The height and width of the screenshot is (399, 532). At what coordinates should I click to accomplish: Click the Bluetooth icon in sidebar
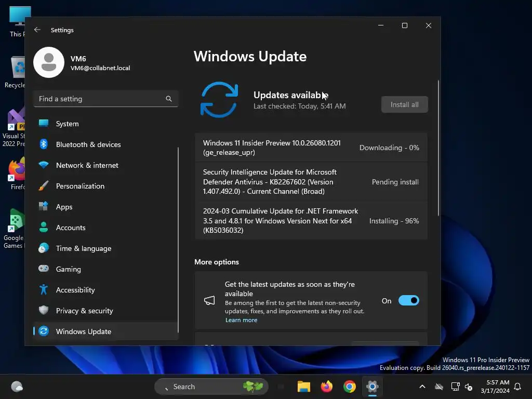(44, 144)
